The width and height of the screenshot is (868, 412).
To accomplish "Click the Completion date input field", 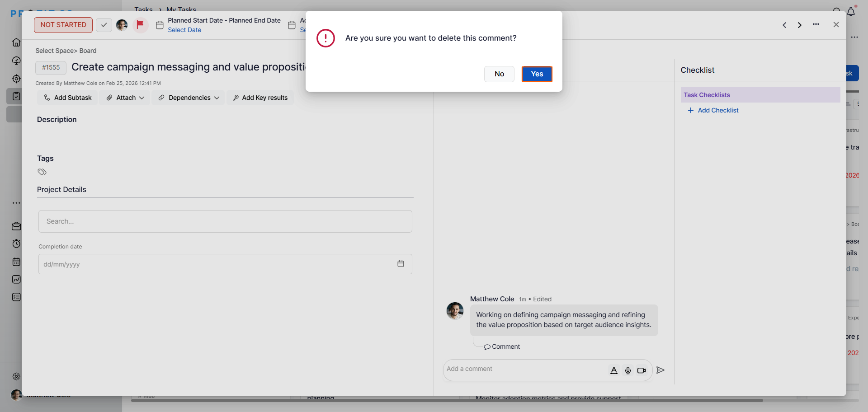I will pos(225,264).
